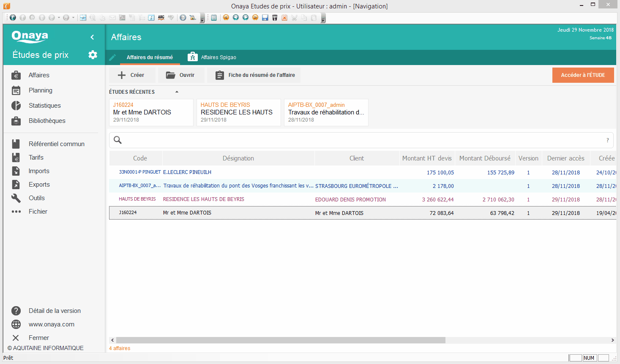
Task: Click the Imports icon in sidebar
Action: coord(16,171)
